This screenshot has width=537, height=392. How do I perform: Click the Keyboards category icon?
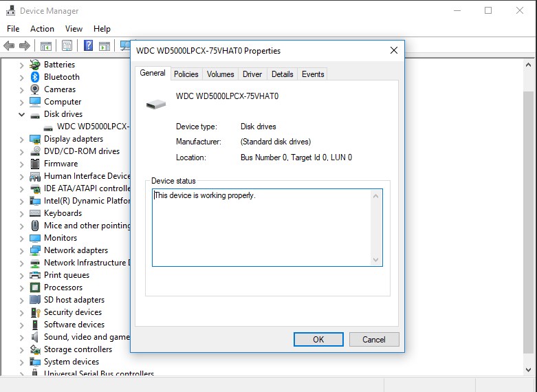point(35,213)
